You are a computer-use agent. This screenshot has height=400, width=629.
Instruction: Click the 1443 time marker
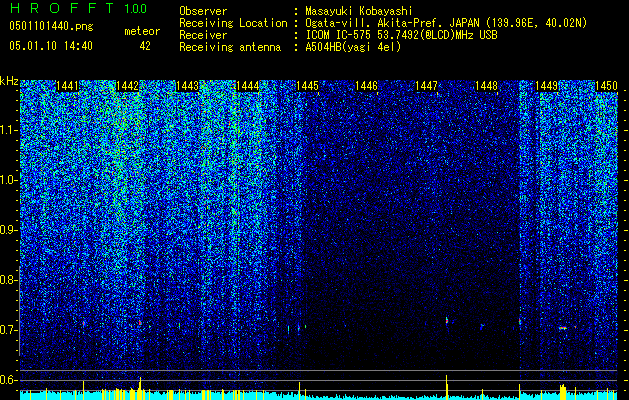187,86
